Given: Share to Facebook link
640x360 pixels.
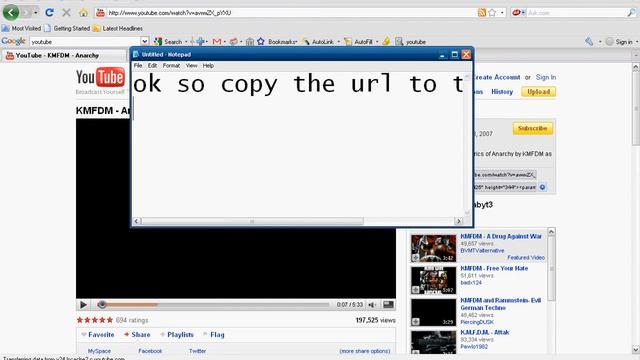Looking at the screenshot, I should pyautogui.click(x=150, y=351).
